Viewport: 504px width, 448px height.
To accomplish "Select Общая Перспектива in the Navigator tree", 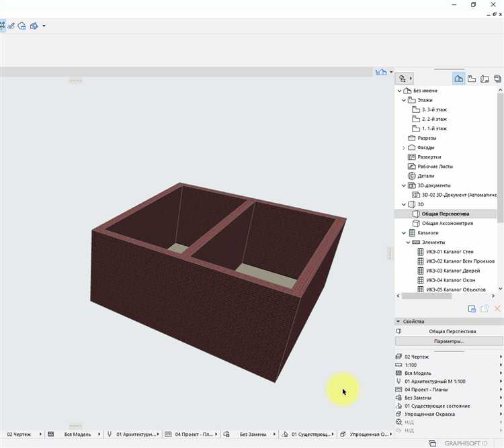I will tap(445, 214).
